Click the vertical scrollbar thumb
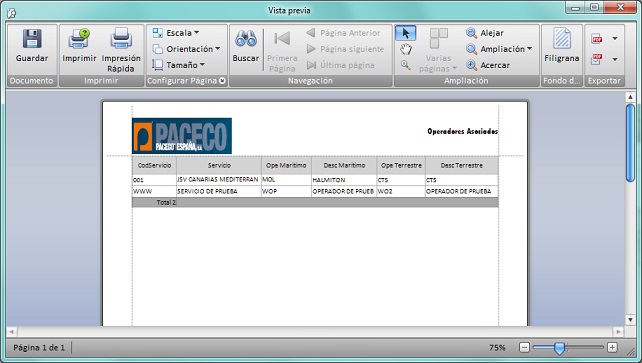This screenshot has height=363, width=642. tap(630, 143)
